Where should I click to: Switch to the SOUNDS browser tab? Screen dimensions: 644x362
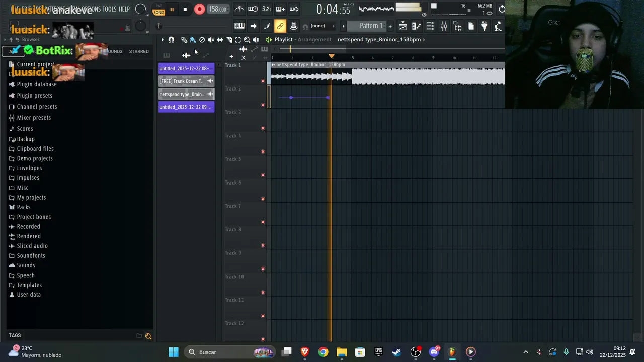click(114, 51)
